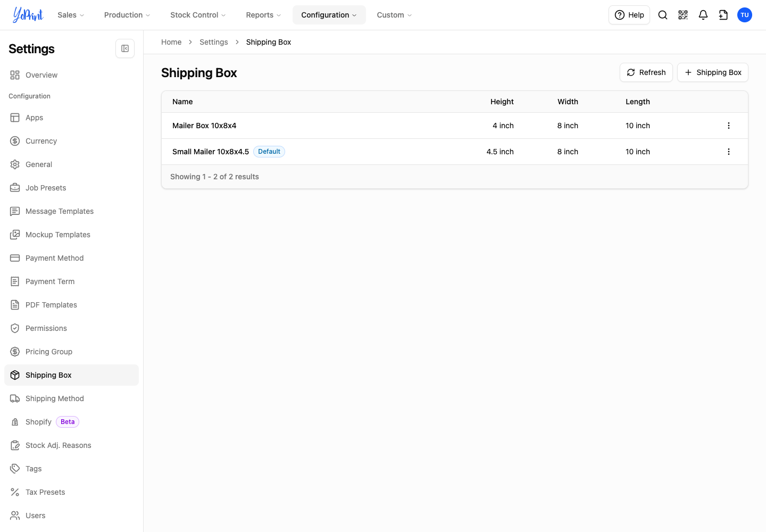Open Tax Presets settings
Image resolution: width=766 pixels, height=532 pixels.
71,492
